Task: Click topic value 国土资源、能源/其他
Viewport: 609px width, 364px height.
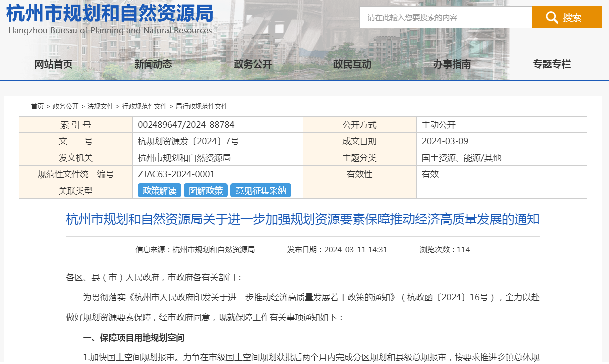Action: pos(461,158)
